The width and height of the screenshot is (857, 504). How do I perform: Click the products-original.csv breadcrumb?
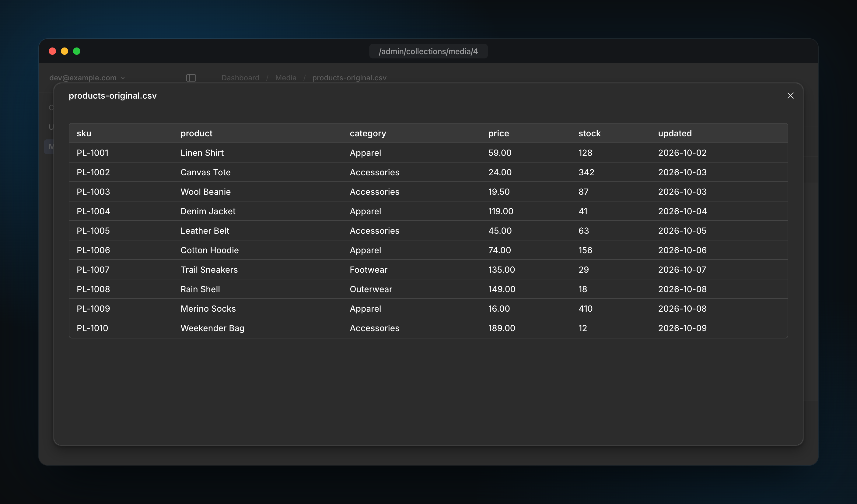[349, 78]
